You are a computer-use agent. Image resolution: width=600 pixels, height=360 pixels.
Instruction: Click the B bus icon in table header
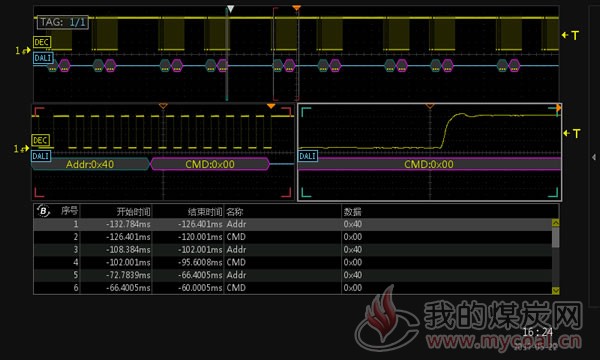(x=43, y=211)
